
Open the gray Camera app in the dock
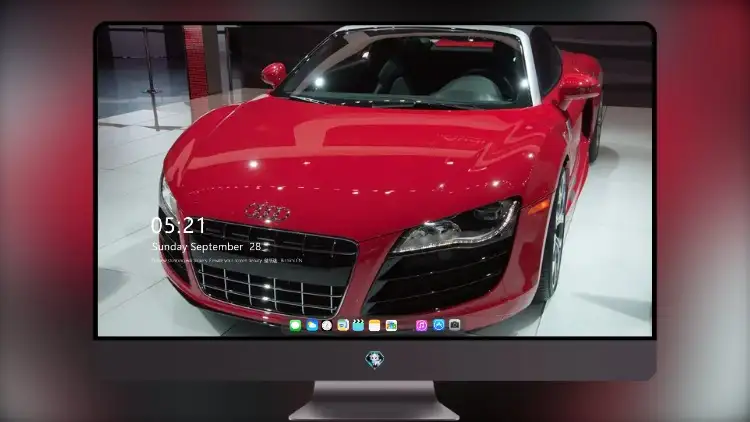[x=455, y=325]
